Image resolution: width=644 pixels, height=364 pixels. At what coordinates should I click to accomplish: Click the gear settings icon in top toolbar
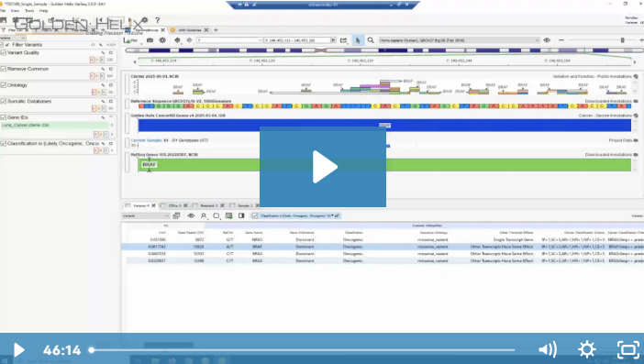(x=145, y=20)
